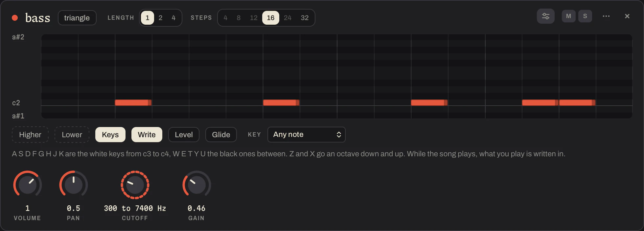Select the first red c2 note block
The image size is (644, 231).
pyautogui.click(x=133, y=103)
